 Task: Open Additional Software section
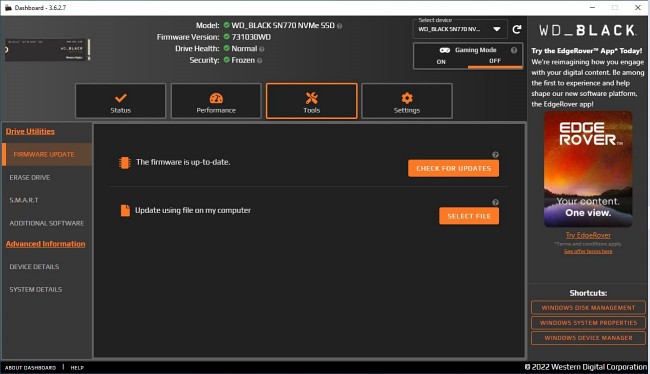tap(47, 223)
